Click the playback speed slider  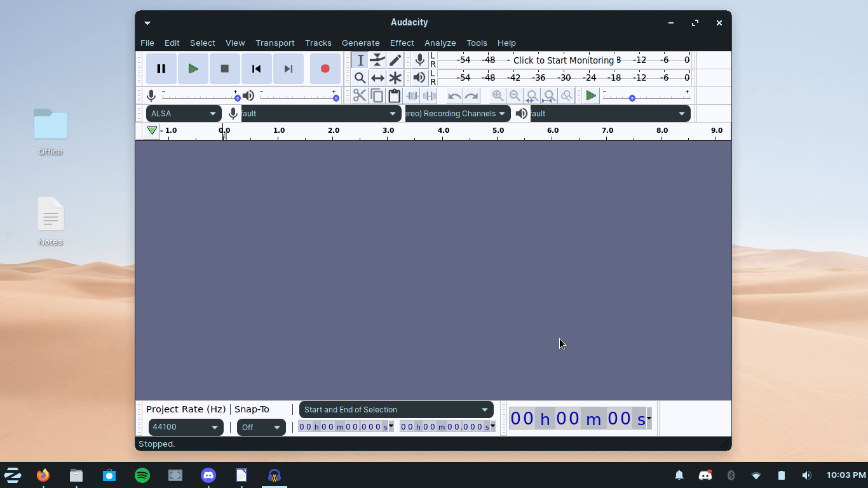pyautogui.click(x=646, y=96)
